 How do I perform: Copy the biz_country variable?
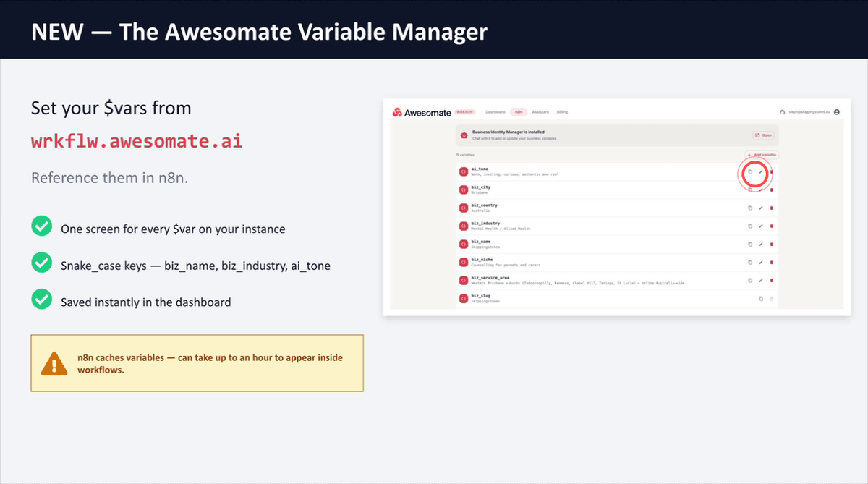point(750,208)
